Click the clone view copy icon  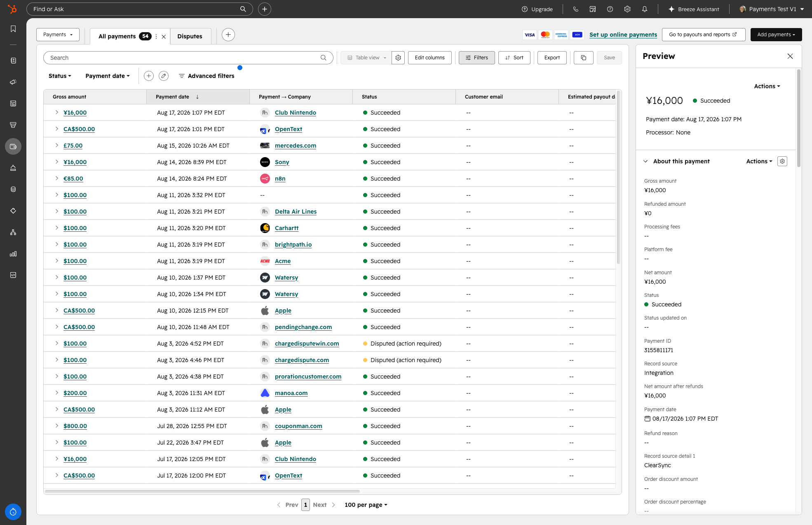pyautogui.click(x=584, y=58)
